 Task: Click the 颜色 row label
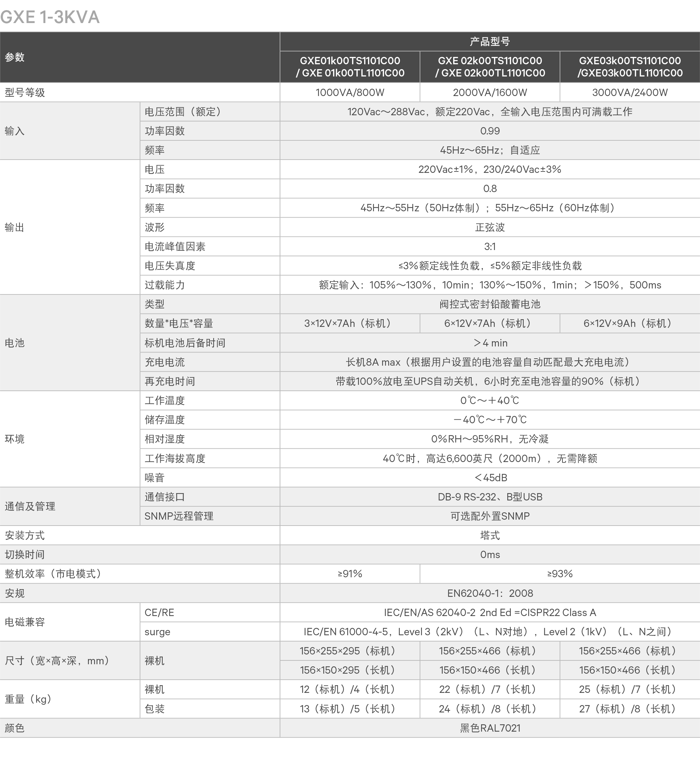click(x=14, y=728)
